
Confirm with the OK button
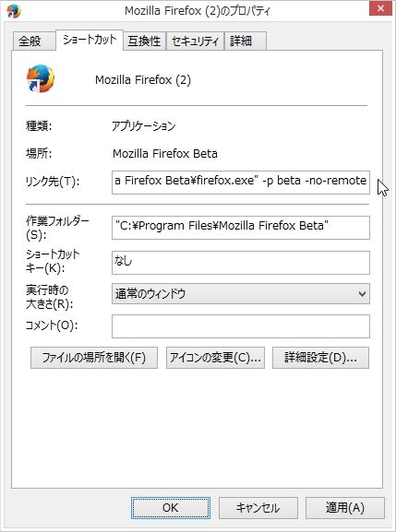click(x=171, y=508)
